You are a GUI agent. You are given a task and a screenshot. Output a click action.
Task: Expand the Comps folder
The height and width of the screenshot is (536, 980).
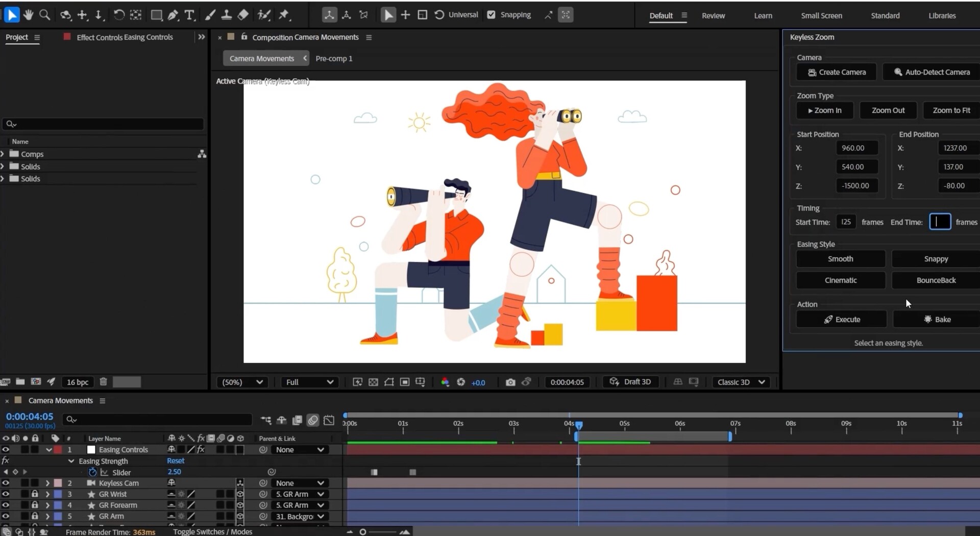3,154
